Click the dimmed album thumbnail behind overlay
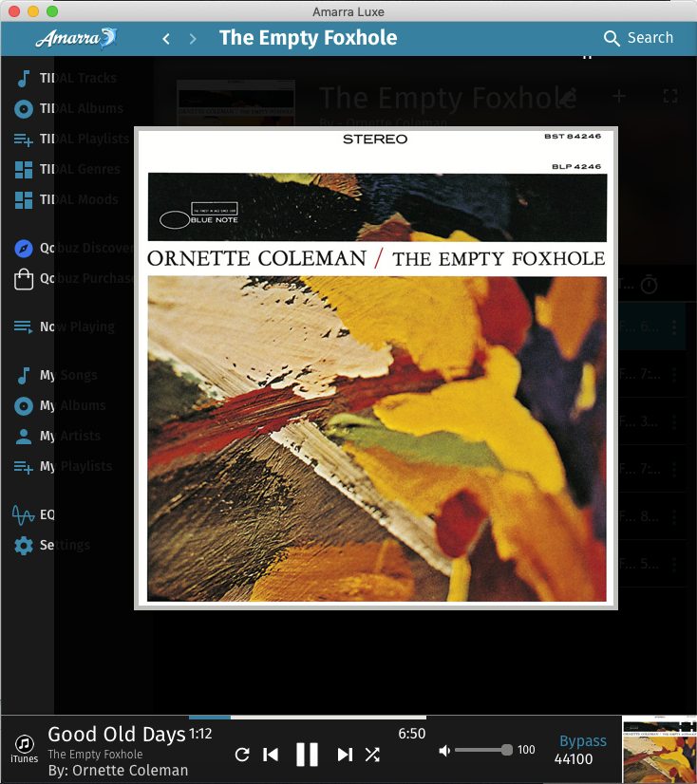The height and width of the screenshot is (784, 697). pos(235,103)
